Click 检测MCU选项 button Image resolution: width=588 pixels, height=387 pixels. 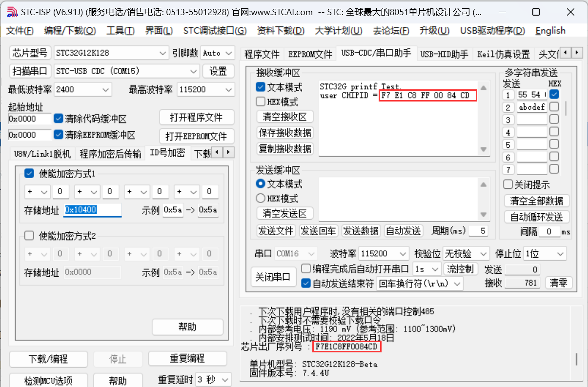coord(48,380)
